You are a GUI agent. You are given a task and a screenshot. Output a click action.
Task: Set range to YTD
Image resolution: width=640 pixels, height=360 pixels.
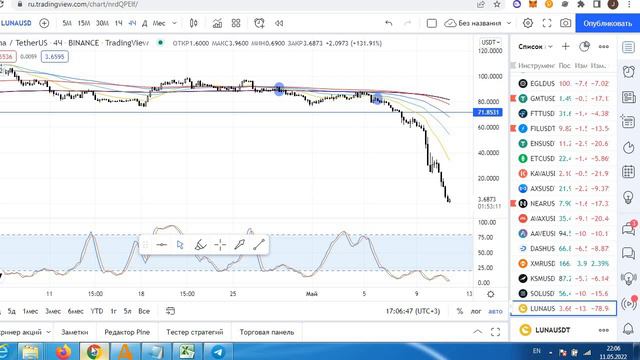[x=97, y=311]
